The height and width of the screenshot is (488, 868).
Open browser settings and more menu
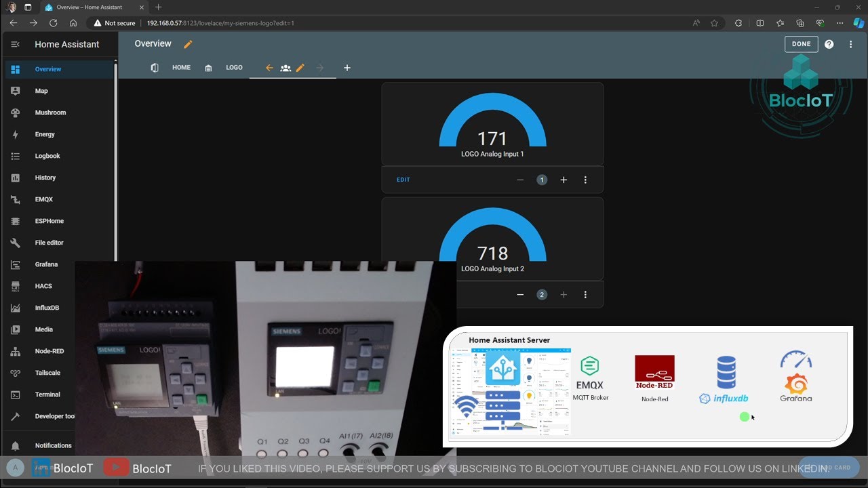coord(839,23)
